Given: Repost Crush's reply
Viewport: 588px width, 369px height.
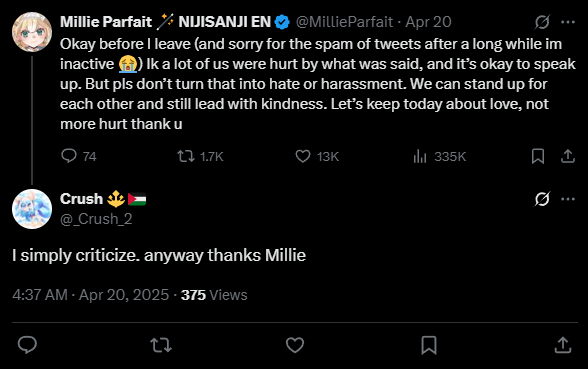Looking at the screenshot, I should tap(161, 345).
